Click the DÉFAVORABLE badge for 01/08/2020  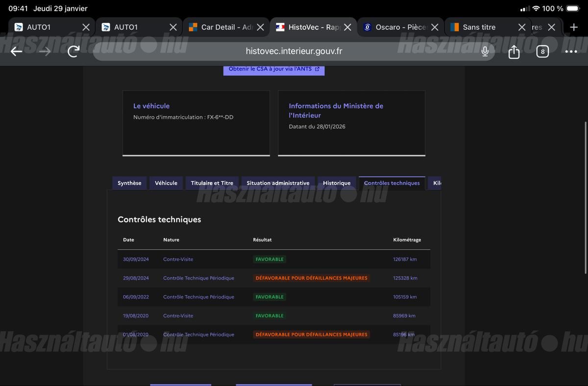[x=311, y=335]
